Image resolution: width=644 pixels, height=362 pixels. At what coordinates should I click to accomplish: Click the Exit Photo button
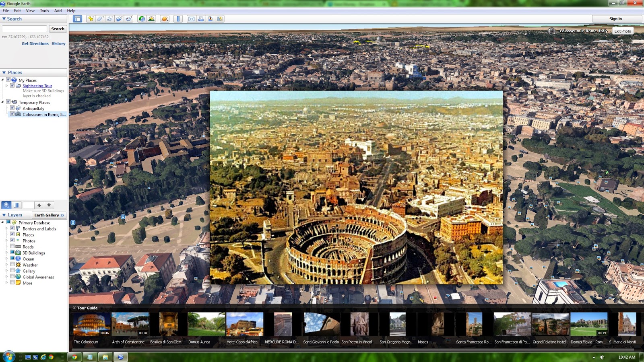coord(622,31)
